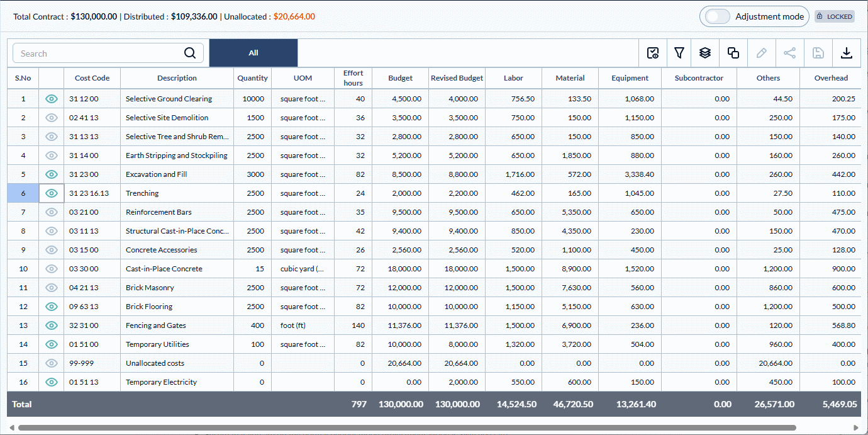Screen dimensions: 868x435
Task: Select the All tab
Action: coord(253,53)
